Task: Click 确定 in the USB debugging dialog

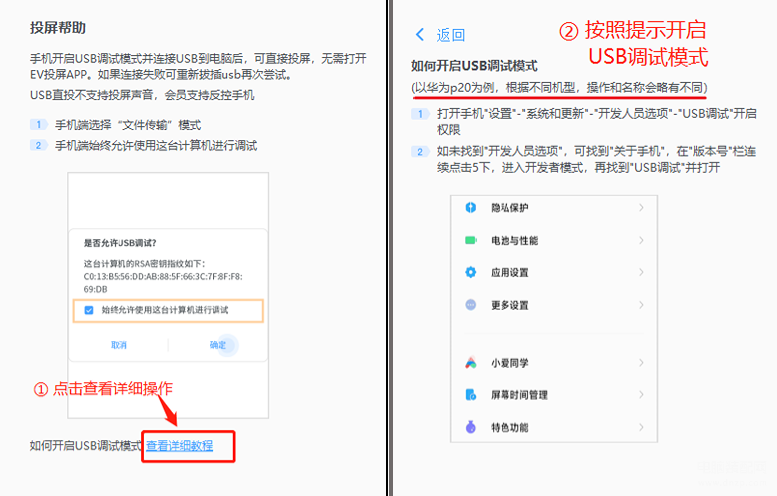Action: pyautogui.click(x=218, y=345)
